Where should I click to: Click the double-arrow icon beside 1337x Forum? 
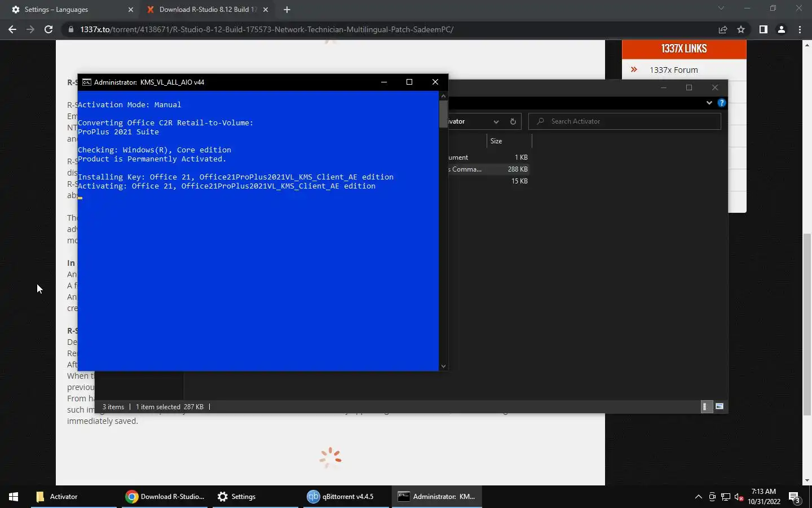coord(634,69)
